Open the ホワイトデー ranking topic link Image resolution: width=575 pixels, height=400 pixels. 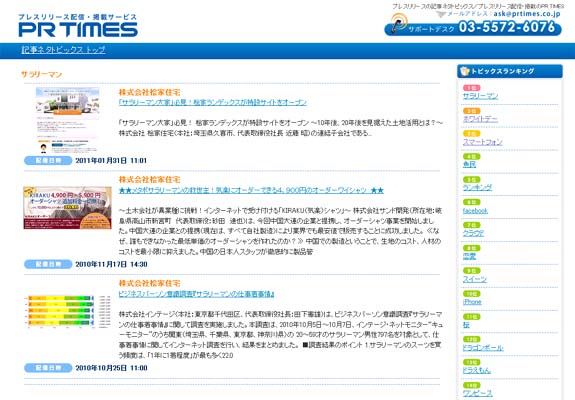coord(480,119)
